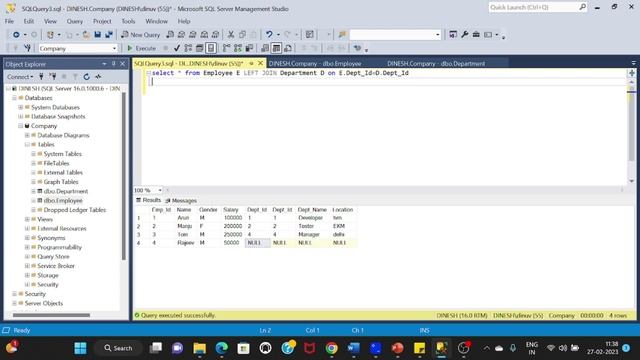Toggle the IntelliSense Enabled icon
The width and height of the screenshot is (640, 360).
211,48
